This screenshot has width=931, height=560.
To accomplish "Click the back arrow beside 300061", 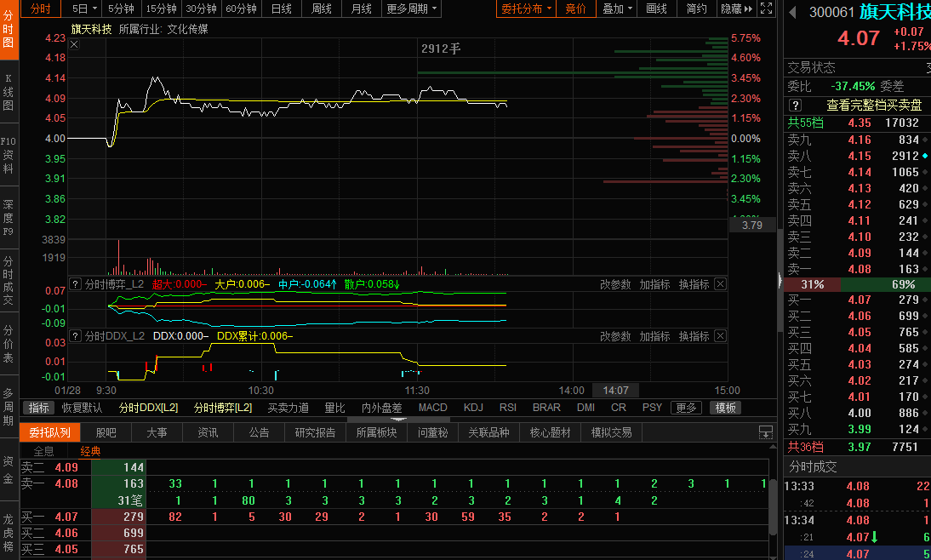I will coord(792,12).
